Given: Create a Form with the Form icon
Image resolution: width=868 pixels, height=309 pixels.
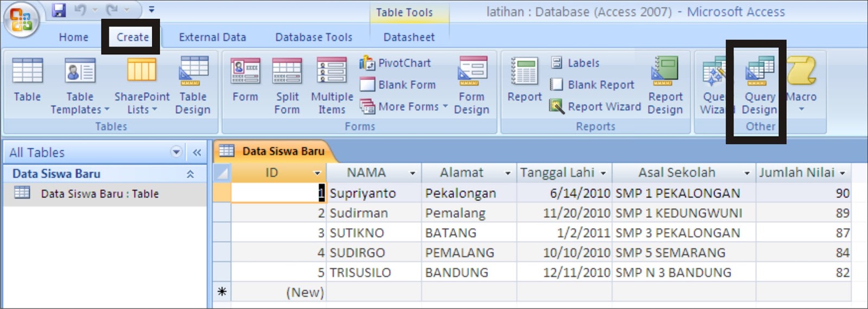Looking at the screenshot, I should [245, 80].
